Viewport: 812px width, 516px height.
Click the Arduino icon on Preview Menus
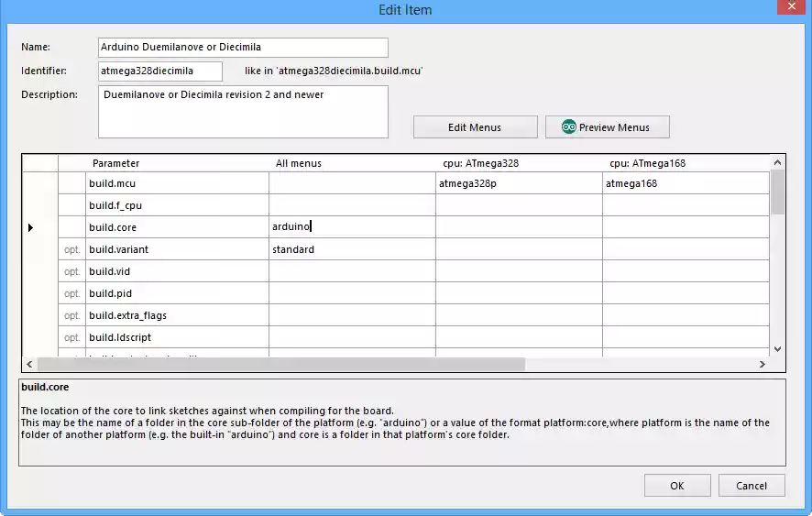pos(568,126)
